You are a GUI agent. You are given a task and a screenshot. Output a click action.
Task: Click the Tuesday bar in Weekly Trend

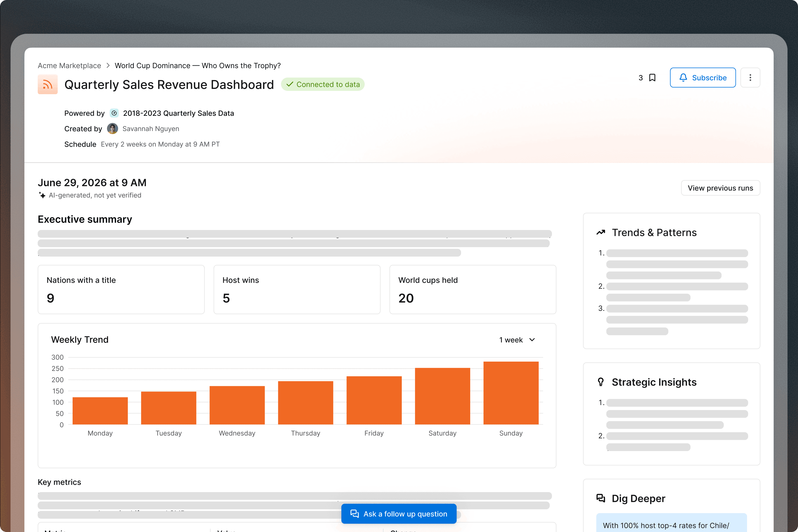(169, 408)
